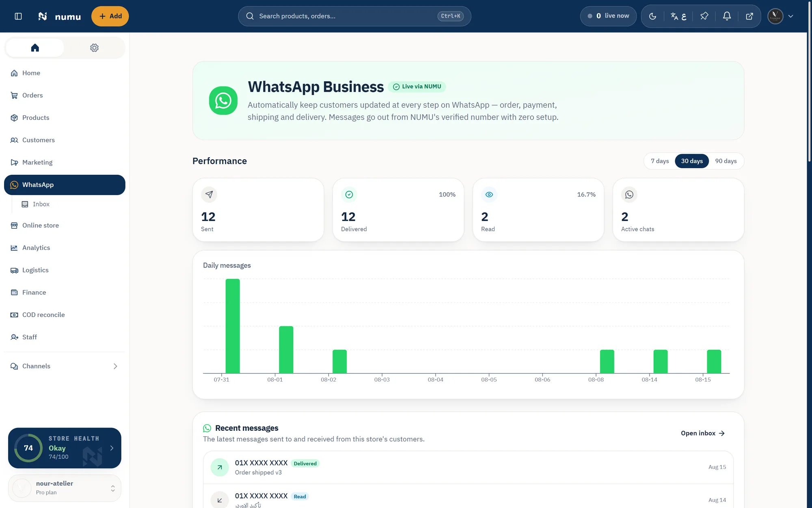
Task: Expand the account menu chevron
Action: pyautogui.click(x=790, y=16)
